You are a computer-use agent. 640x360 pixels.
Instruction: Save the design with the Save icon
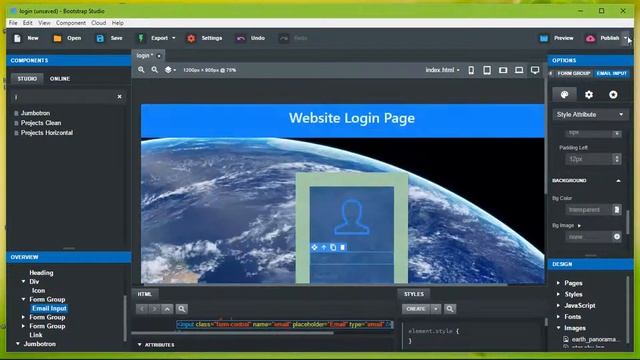point(100,38)
